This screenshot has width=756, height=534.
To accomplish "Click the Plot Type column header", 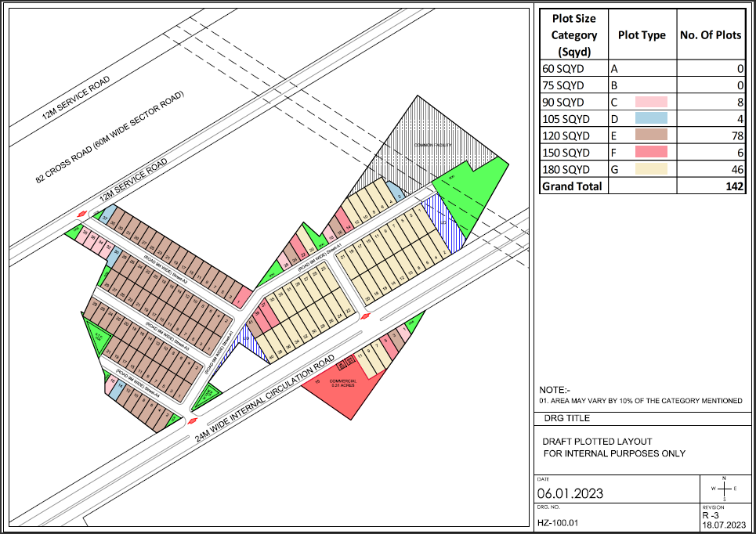I will click(x=642, y=35).
